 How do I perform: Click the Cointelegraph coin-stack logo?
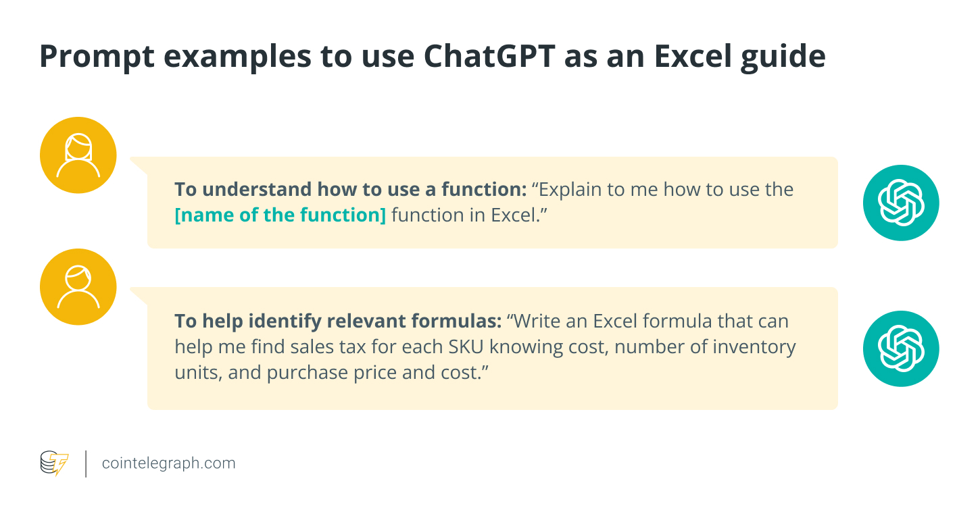coord(54,464)
